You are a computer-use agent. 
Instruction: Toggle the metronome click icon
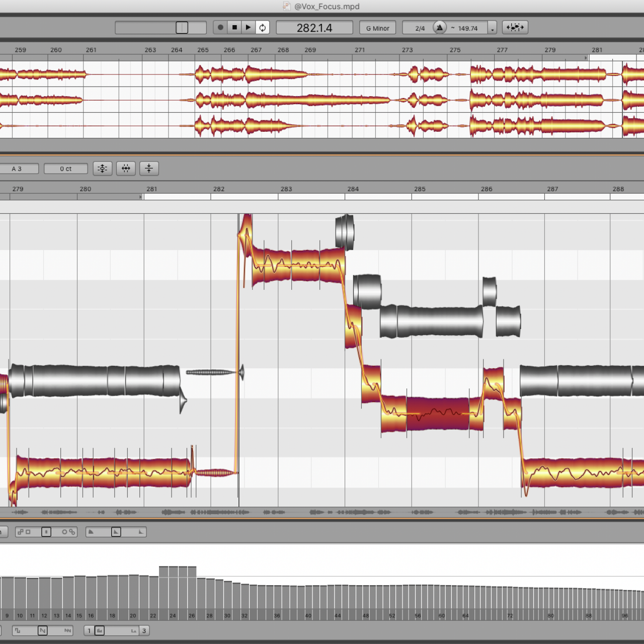pos(439,28)
